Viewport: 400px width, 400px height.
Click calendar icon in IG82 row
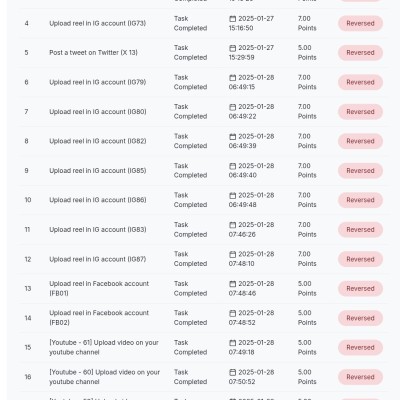pyautogui.click(x=232, y=137)
